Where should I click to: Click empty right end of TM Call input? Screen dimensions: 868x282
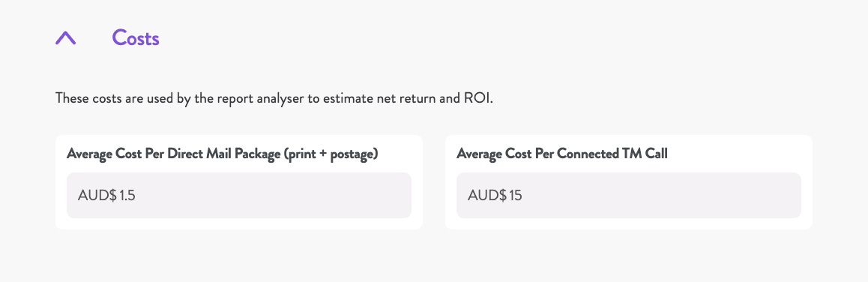tap(750, 195)
